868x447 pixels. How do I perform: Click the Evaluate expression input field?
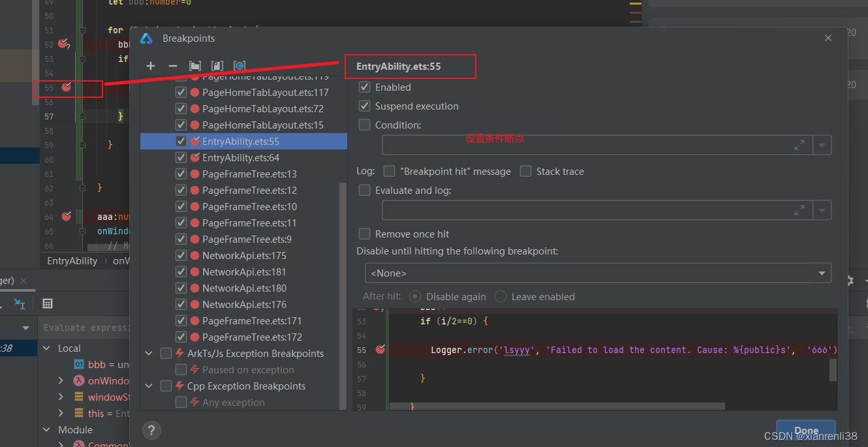click(x=85, y=328)
